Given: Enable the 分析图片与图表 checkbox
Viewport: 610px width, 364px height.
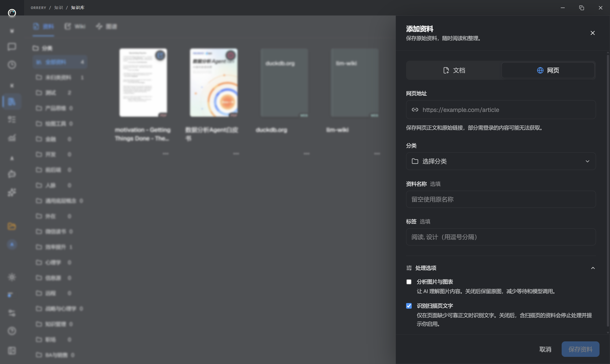Looking at the screenshot, I should 409,282.
